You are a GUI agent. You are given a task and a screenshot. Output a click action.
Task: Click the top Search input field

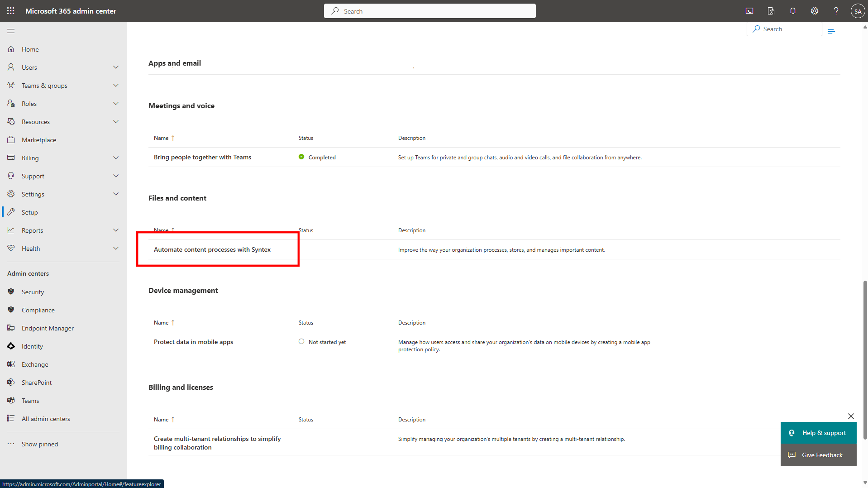[x=429, y=10]
